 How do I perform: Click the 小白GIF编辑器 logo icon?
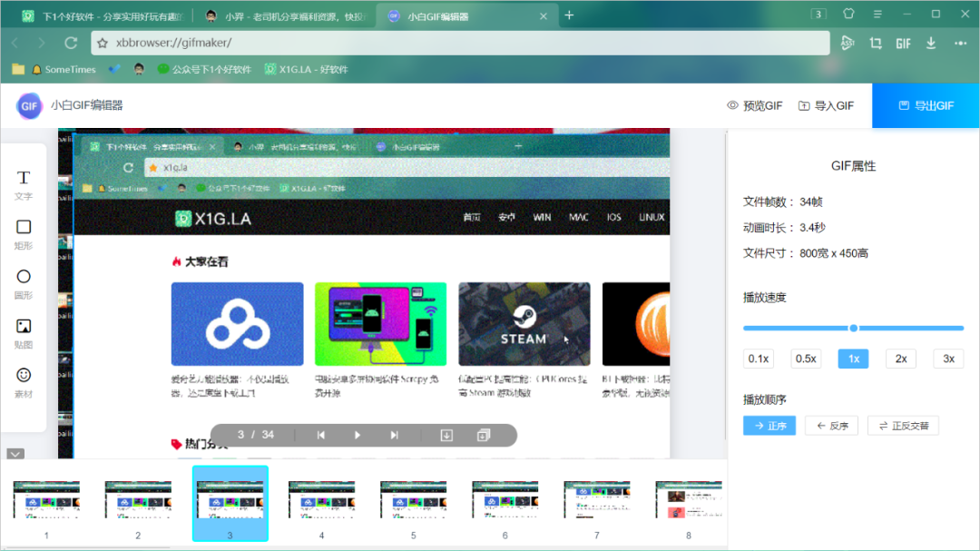click(29, 105)
